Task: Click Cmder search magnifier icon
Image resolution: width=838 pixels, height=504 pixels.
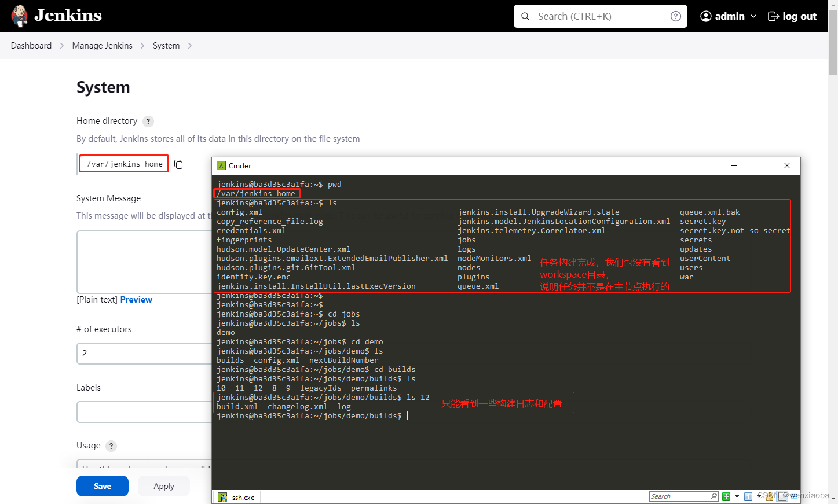Action: tap(714, 496)
